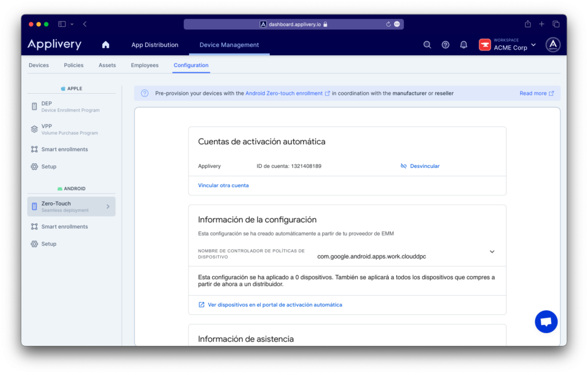
Task: Click the Safari sidebar toggle icon
Action: 62,24
